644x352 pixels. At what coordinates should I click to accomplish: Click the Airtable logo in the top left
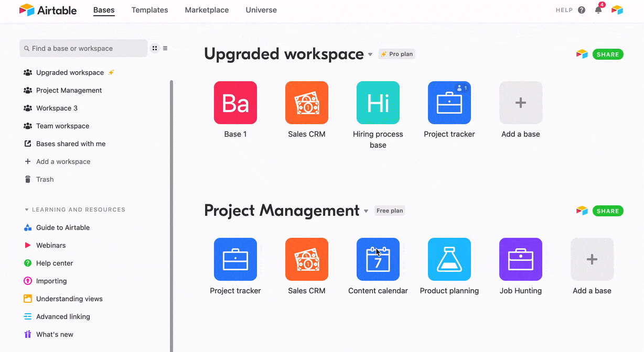click(48, 10)
